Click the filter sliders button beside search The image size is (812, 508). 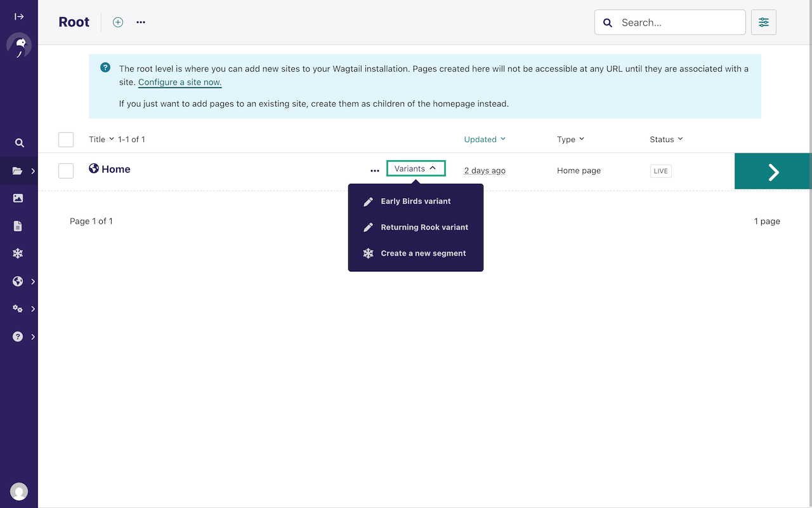(764, 22)
